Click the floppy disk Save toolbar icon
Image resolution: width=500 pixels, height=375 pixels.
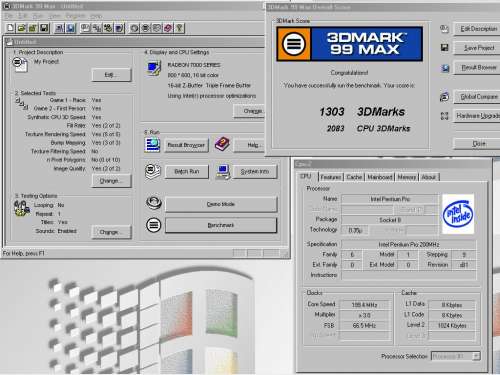tap(44, 28)
